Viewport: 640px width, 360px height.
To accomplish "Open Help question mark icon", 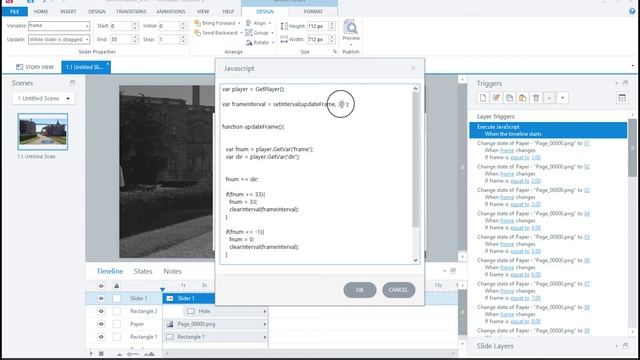I will tap(632, 11).
